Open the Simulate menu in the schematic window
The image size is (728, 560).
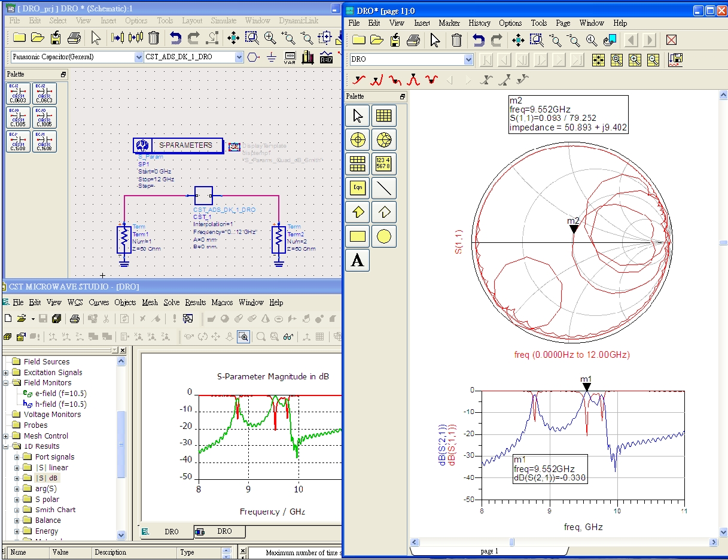pyautogui.click(x=224, y=20)
